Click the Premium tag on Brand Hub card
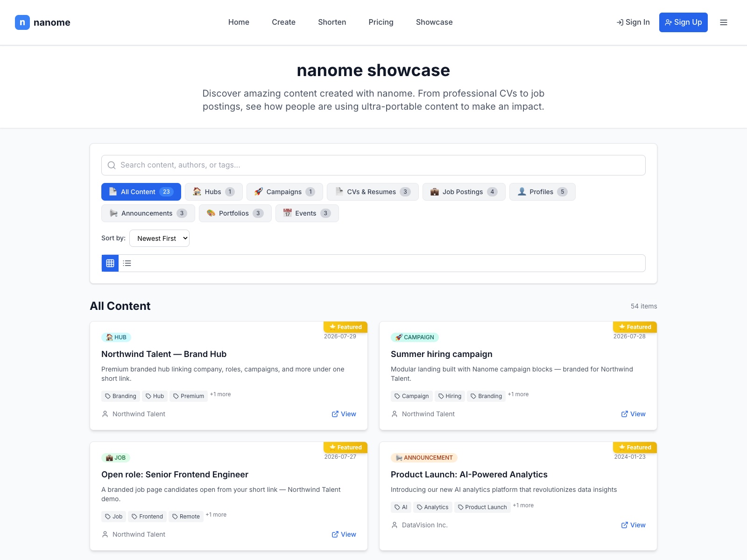 (189, 396)
